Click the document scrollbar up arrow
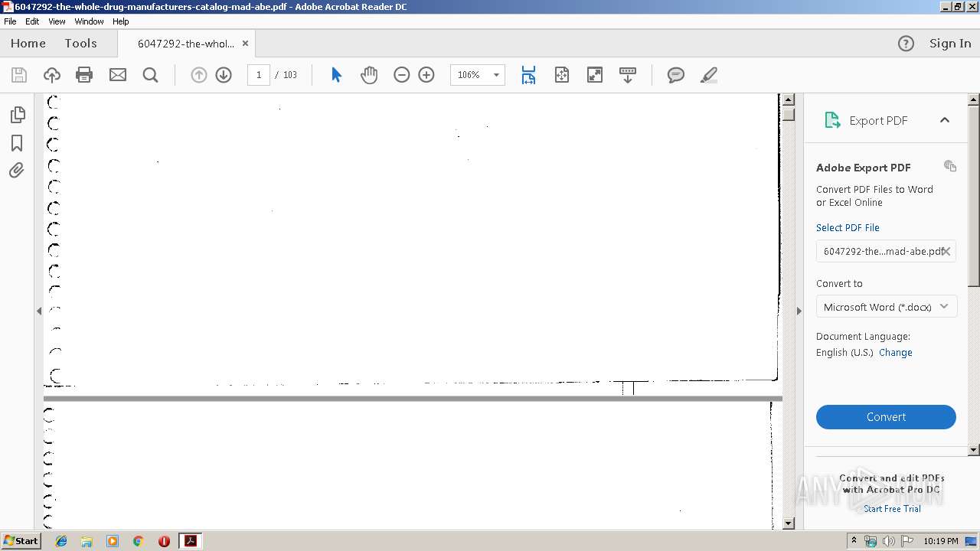980x551 pixels. [789, 99]
